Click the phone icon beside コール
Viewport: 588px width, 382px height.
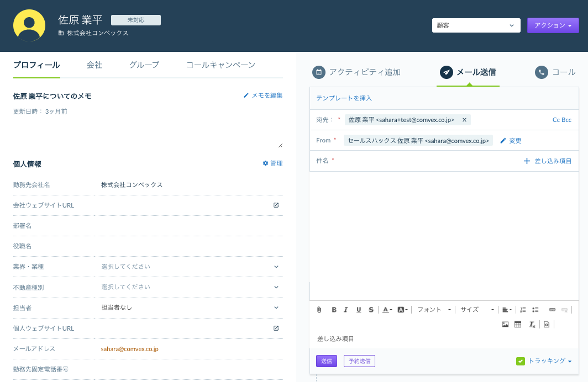point(541,72)
